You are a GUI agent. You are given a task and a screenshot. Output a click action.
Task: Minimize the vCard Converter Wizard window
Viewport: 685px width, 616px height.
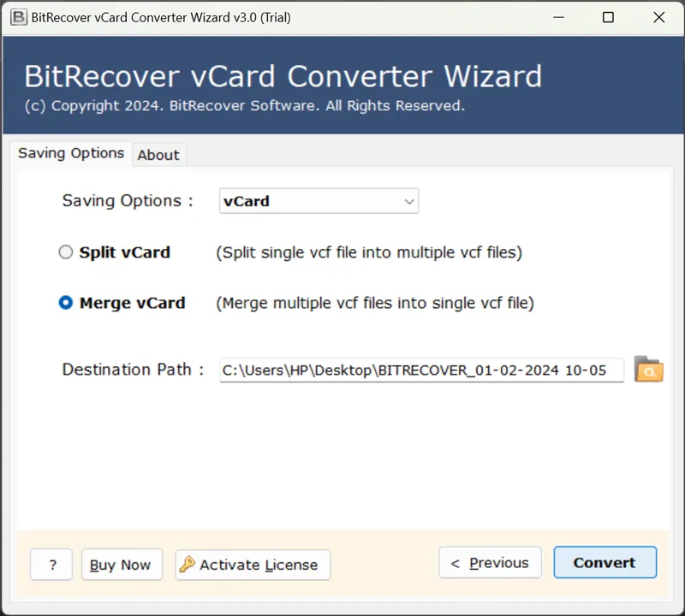pyautogui.click(x=558, y=17)
